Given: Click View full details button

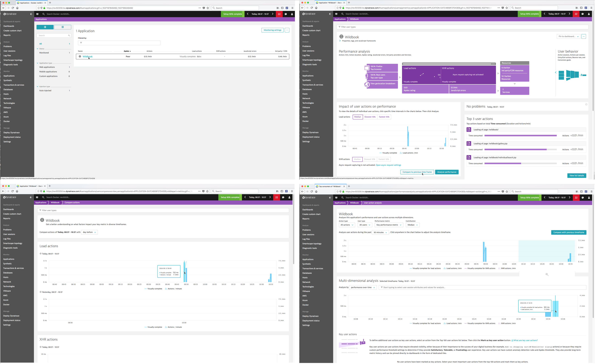Looking at the screenshot, I should tap(577, 175).
